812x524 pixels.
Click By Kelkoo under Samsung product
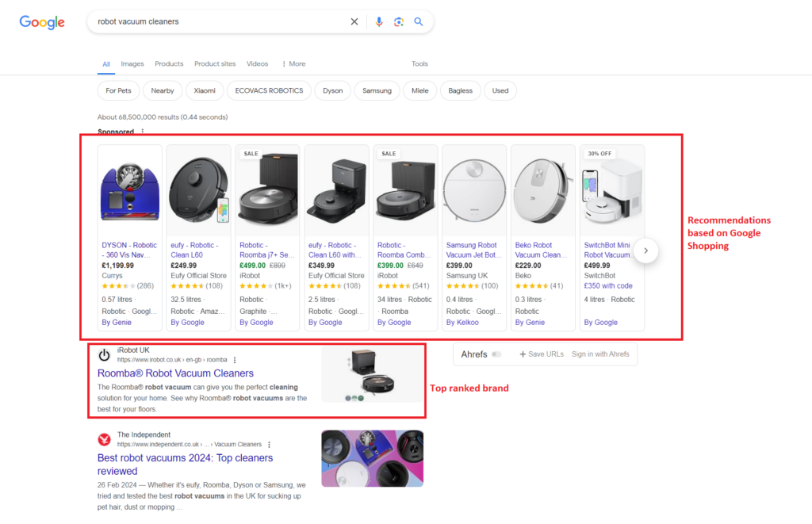tap(462, 322)
